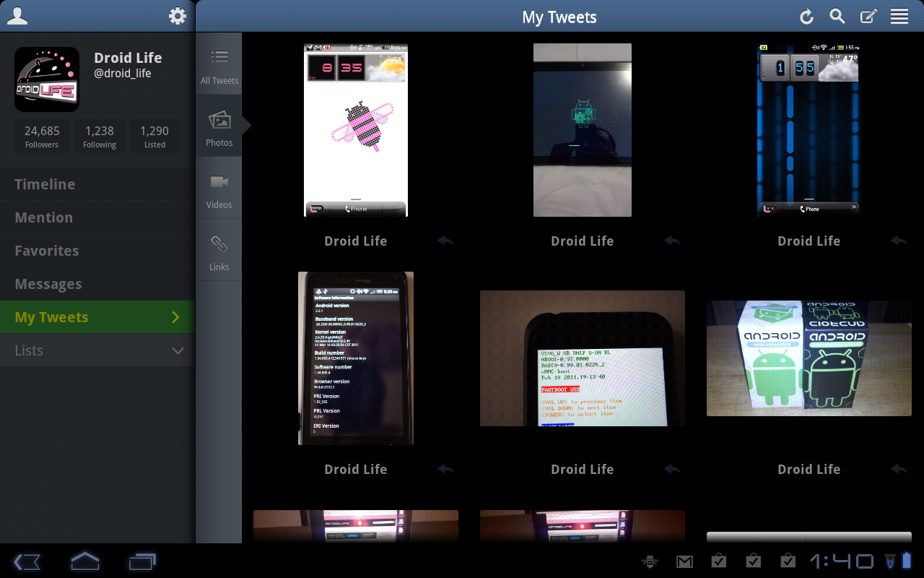View the 24,685 Followers list
The image size is (924, 578).
point(42,137)
